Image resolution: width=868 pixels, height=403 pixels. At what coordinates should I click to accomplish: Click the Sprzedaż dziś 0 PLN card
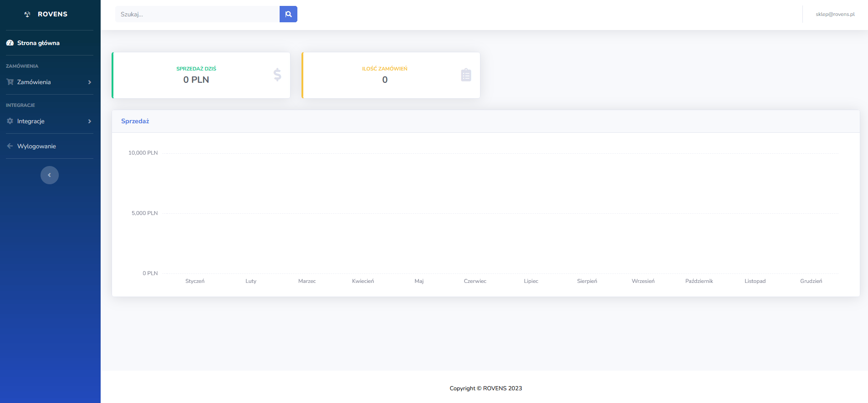coord(201,75)
